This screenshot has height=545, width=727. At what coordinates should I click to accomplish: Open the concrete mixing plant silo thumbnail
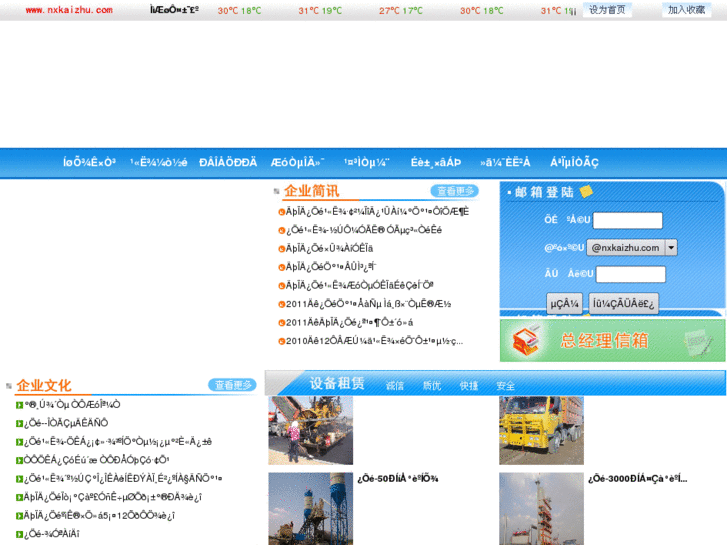(311, 509)
